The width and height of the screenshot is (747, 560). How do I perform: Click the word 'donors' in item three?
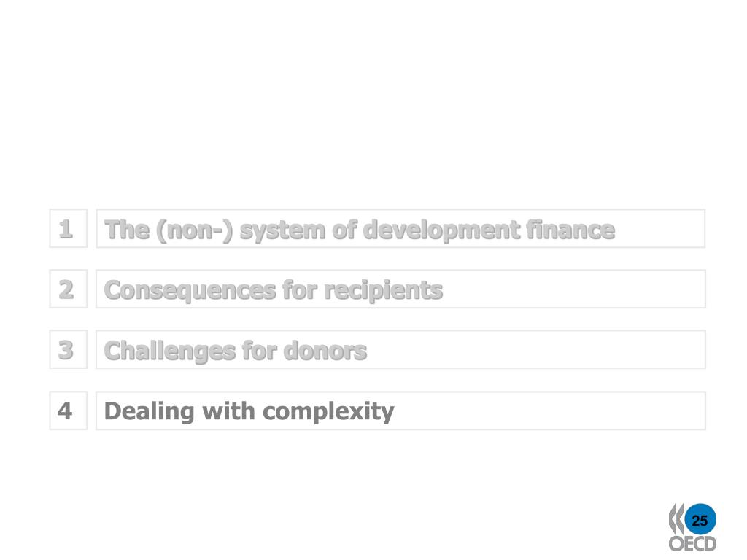click(325, 351)
